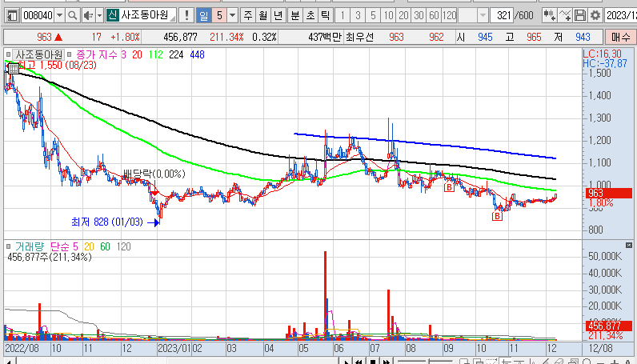The image size is (637, 364).
Task: Click the 5 period box next to 일
Action: pyautogui.click(x=219, y=16)
